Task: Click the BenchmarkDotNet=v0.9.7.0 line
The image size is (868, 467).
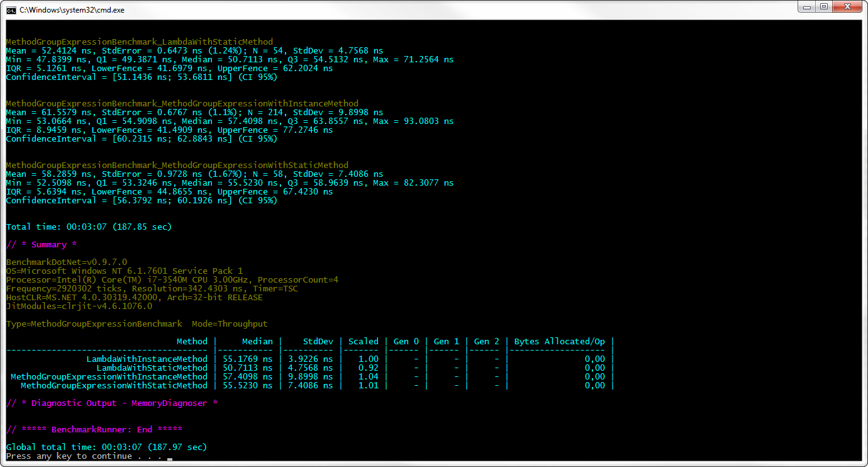Action: pos(67,262)
